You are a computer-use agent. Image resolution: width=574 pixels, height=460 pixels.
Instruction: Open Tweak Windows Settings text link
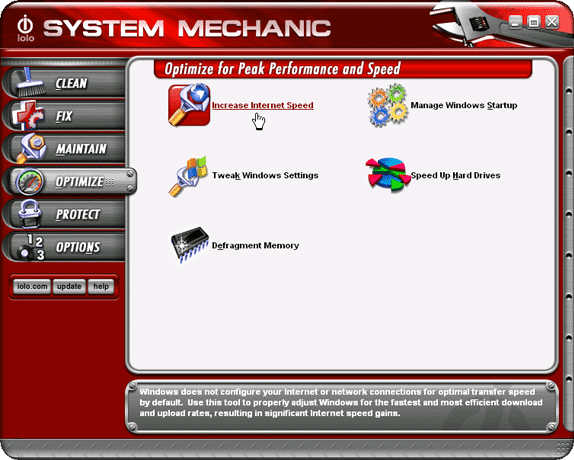pyautogui.click(x=265, y=175)
